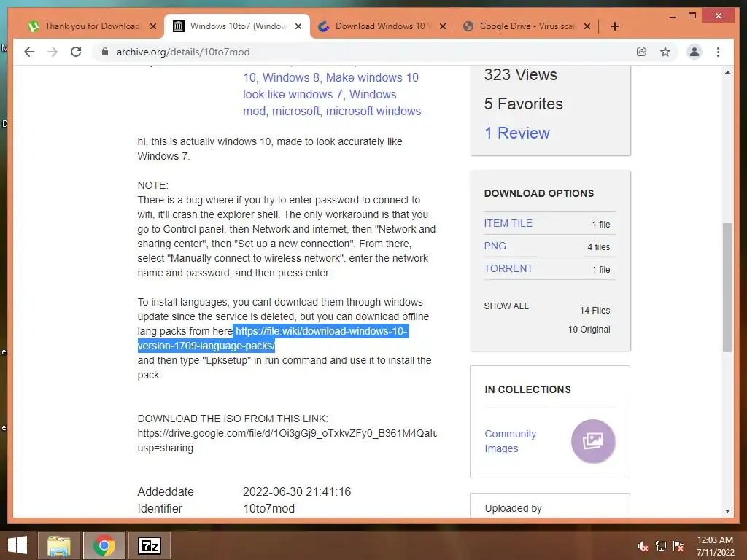Open File Explorer from the taskbar

click(58, 545)
